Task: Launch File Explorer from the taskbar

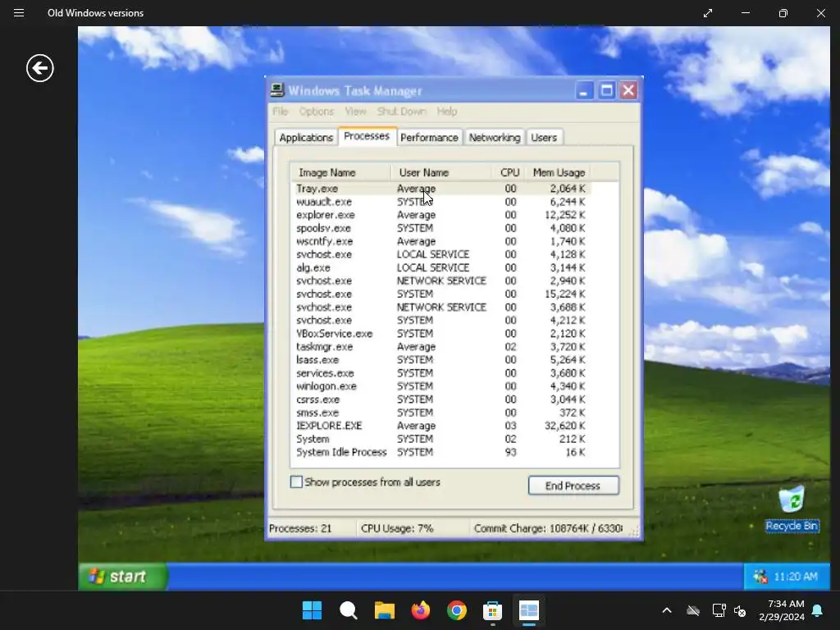Action: tap(384, 610)
